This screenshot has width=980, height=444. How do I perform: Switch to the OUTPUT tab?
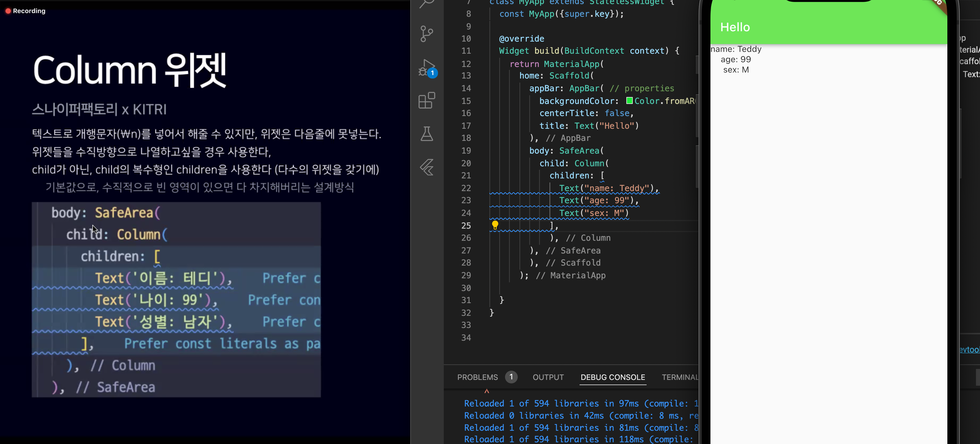point(548,377)
